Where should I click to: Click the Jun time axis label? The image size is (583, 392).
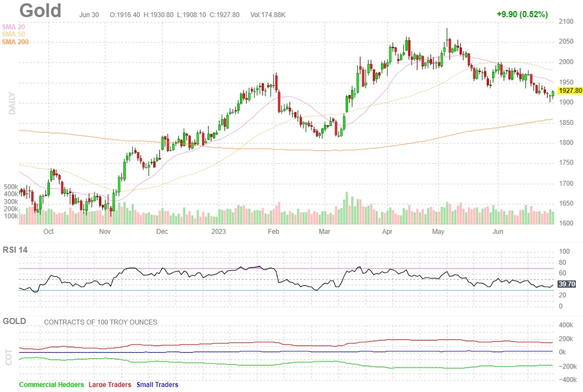(498, 232)
